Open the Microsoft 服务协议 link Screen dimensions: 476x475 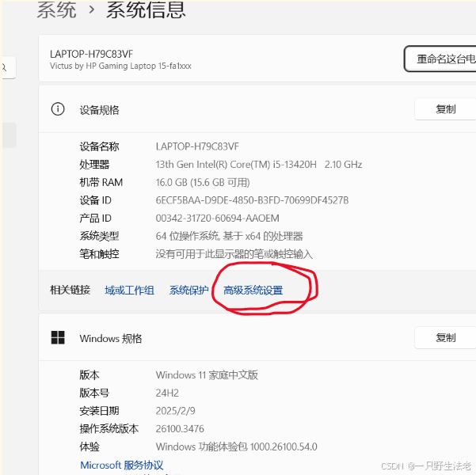(122, 465)
